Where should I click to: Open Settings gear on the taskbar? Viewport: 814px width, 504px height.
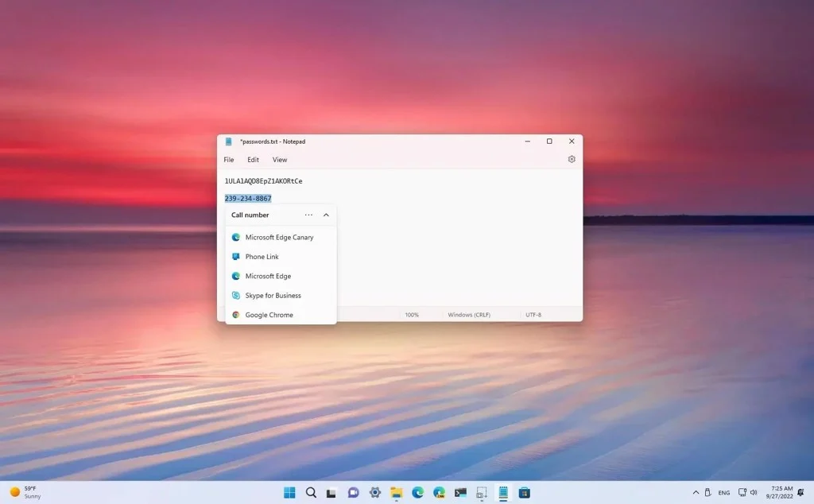[x=375, y=493]
